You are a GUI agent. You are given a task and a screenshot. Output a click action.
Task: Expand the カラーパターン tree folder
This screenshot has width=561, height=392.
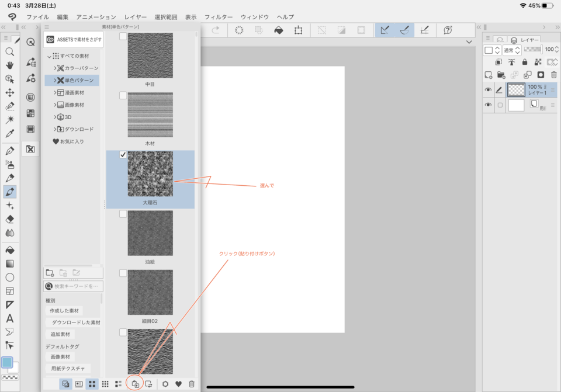point(55,68)
